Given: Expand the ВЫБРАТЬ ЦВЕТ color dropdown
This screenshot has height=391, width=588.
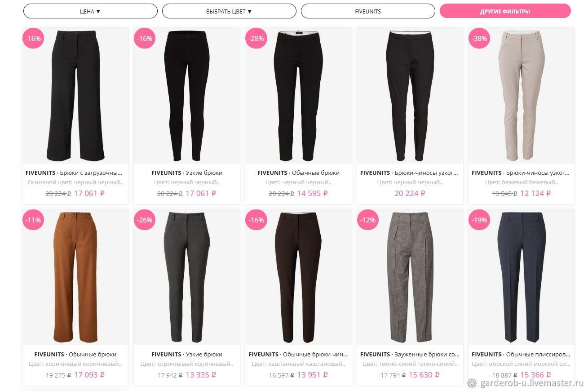Looking at the screenshot, I should pyautogui.click(x=229, y=11).
